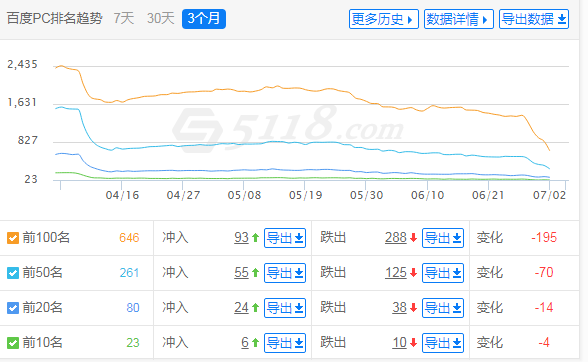The image size is (588, 362).
Task: Open the 93 冲入 link in 前100名 row
Action: click(x=241, y=237)
